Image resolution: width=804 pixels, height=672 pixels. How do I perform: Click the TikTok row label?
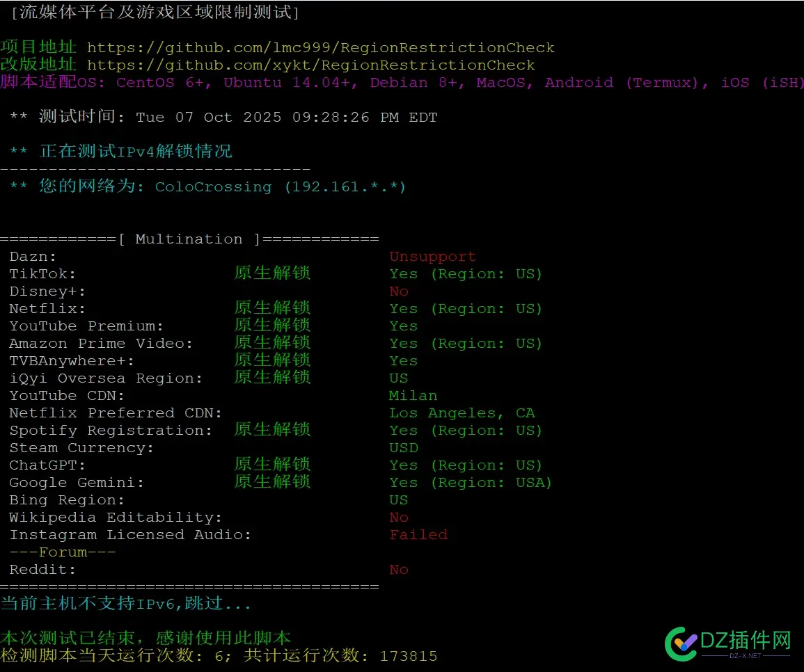[42, 274]
